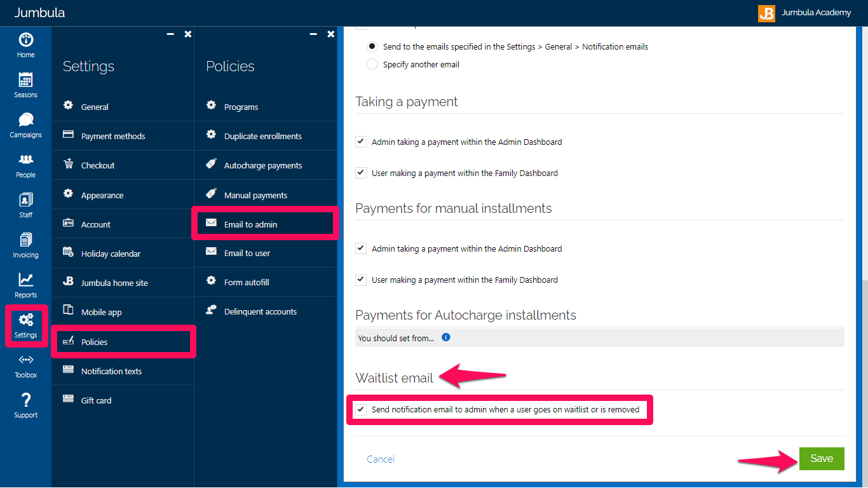
Task: Open the Seasons calendar icon
Action: [25, 80]
